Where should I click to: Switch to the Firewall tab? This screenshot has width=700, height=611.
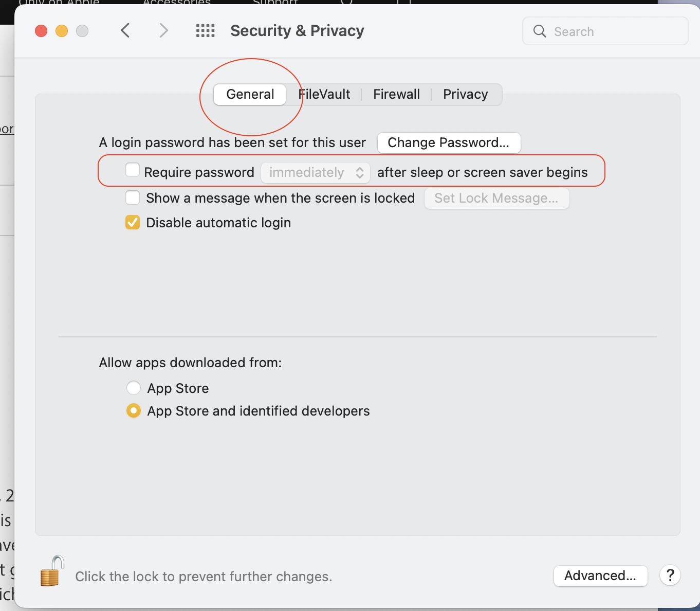point(396,94)
